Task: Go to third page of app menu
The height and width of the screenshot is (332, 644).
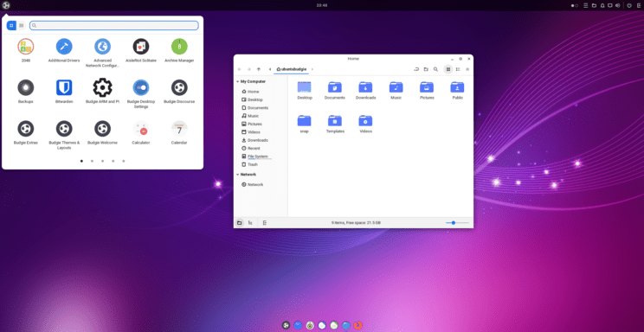Action: (x=103, y=162)
